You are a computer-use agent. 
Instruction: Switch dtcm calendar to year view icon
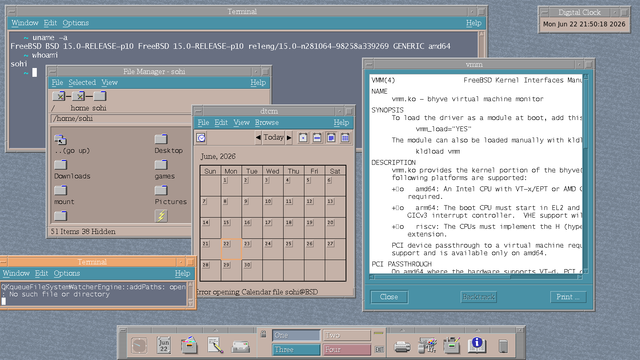(345, 138)
